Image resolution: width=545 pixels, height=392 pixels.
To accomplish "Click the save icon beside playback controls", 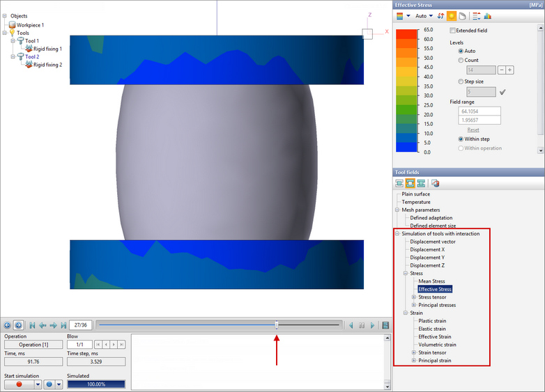I will click(x=385, y=325).
